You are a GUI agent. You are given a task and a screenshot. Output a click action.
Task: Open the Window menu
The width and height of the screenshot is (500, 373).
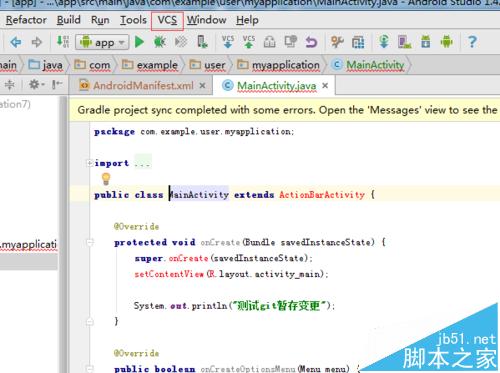tap(206, 20)
